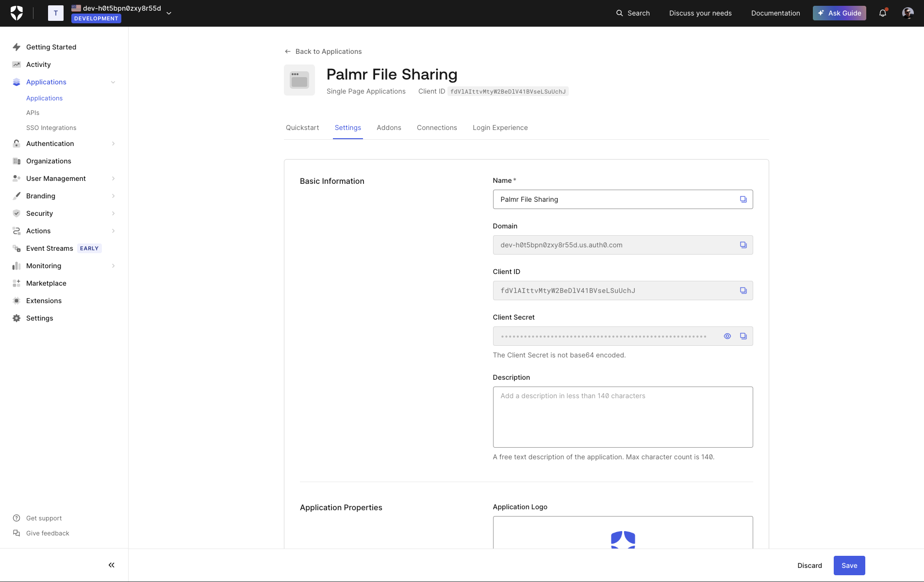The image size is (924, 582).
Task: Open SSO Integrations in sidebar
Action: pyautogui.click(x=51, y=128)
